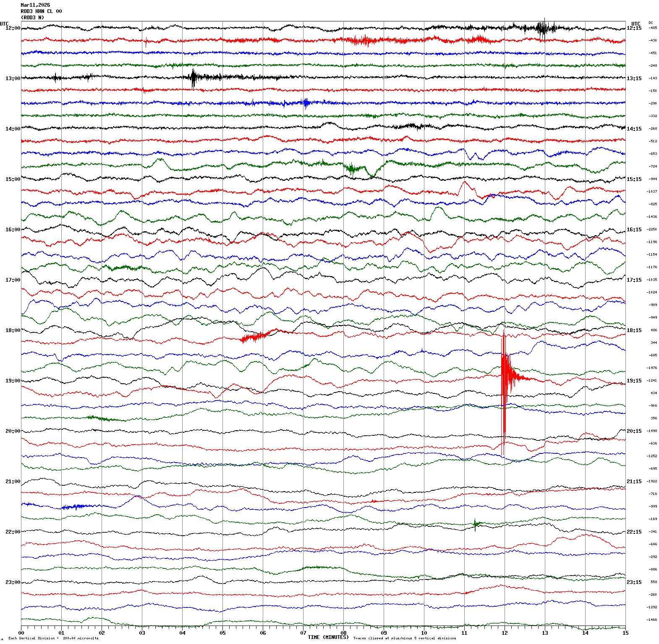The width and height of the screenshot is (659, 644).
Task: Click the Mar11,2026 date header
Action: coord(35,5)
